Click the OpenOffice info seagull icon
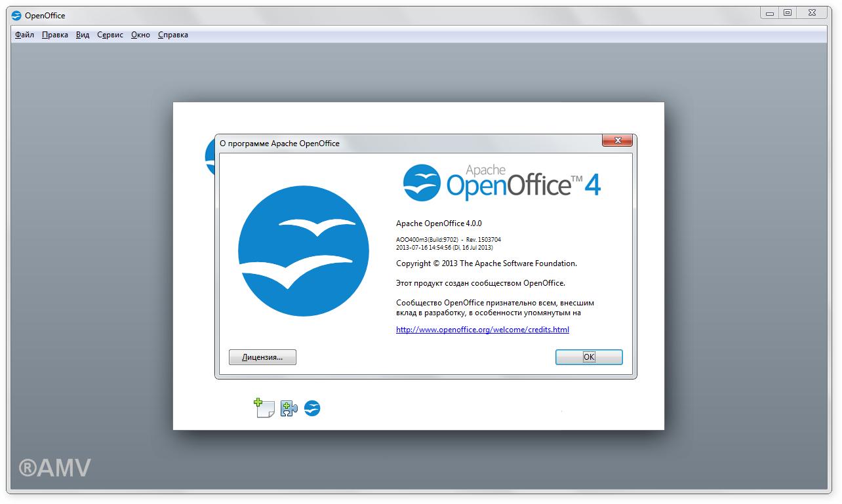This screenshot has width=842, height=504. [312, 408]
